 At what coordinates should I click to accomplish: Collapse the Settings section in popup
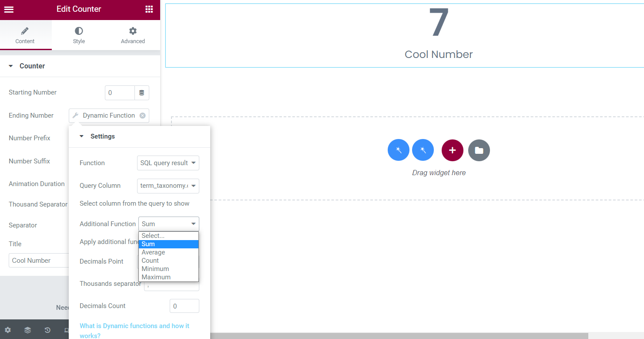(x=139, y=136)
